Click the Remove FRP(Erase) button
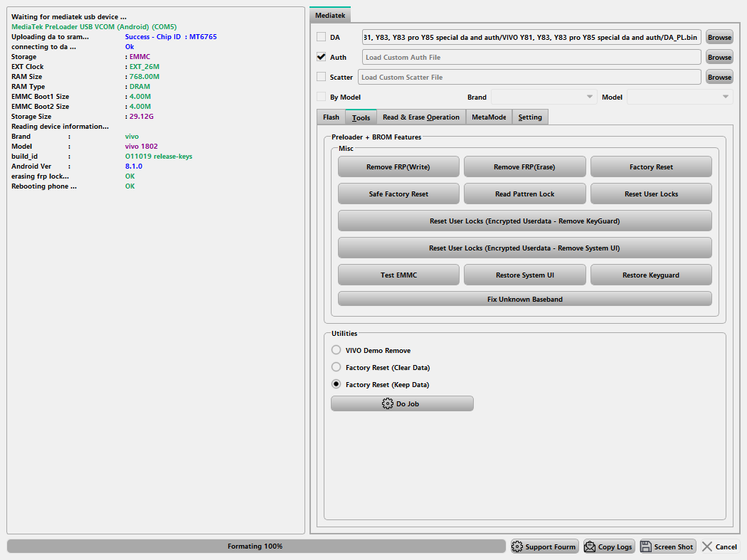 point(524,167)
